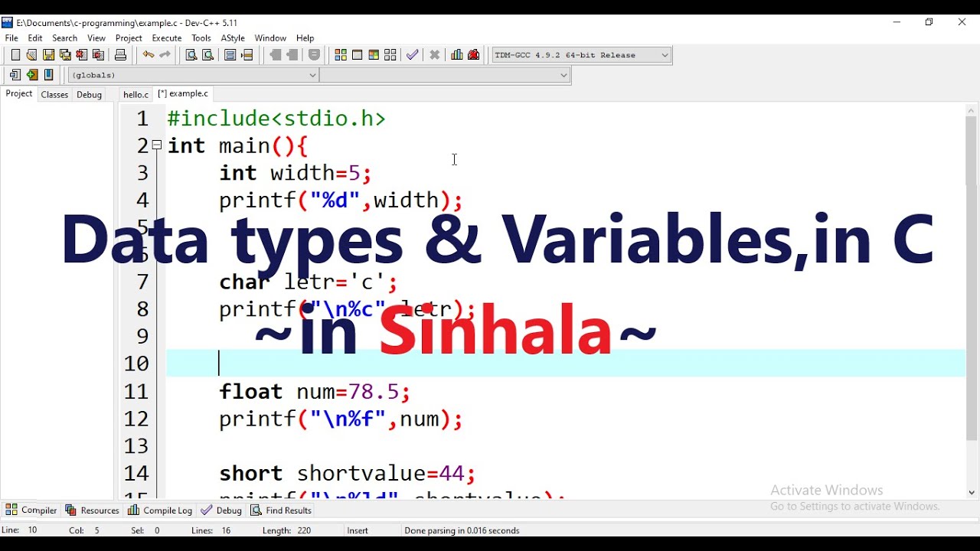The height and width of the screenshot is (551, 980).
Task: Save the current file with the Save icon
Action: point(48,54)
